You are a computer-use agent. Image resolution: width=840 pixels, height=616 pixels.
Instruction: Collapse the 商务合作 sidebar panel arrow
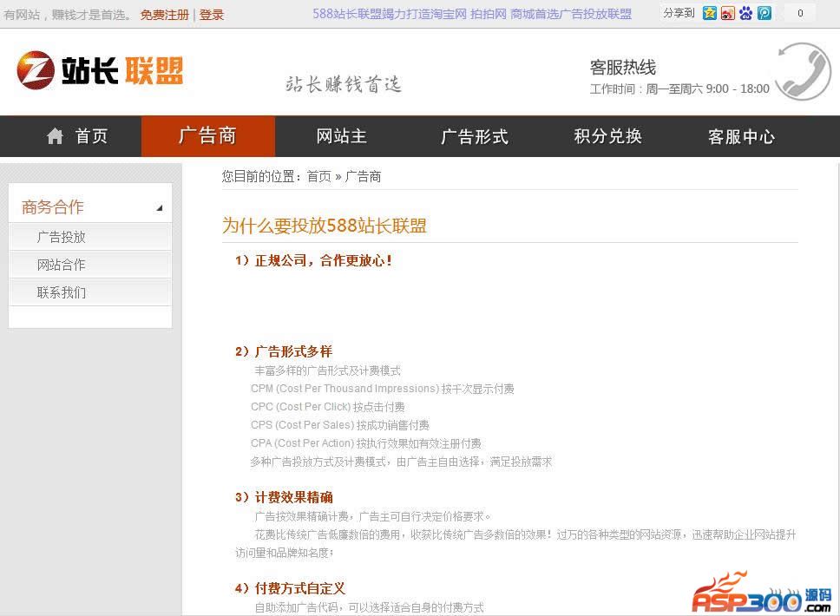[159, 208]
